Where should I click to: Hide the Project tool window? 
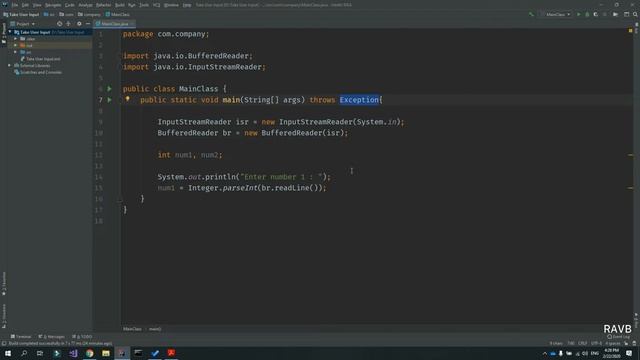(88, 24)
